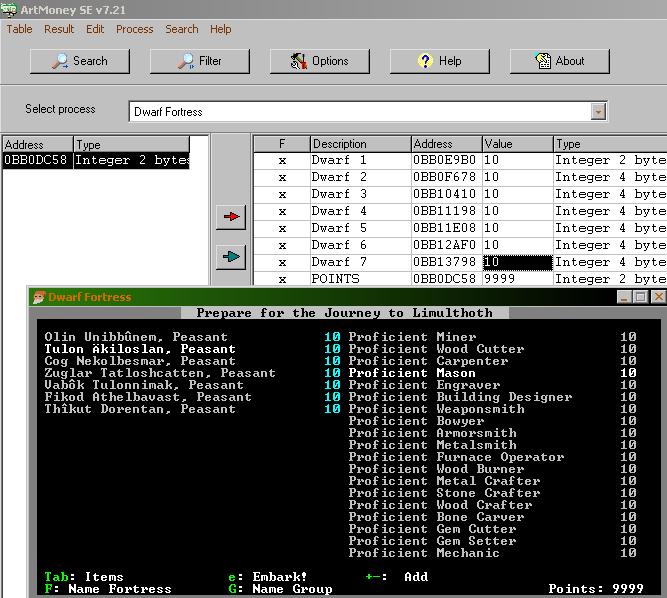Toggle freeze x for Dwarf 5 row
Image resolution: width=667 pixels, height=598 pixels.
[x=282, y=229]
